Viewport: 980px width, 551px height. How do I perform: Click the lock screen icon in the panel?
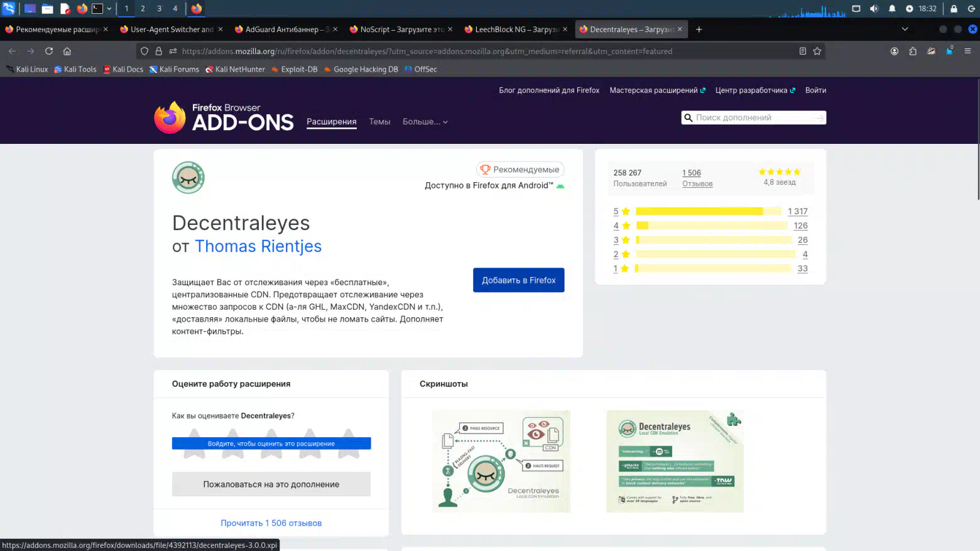(x=954, y=9)
